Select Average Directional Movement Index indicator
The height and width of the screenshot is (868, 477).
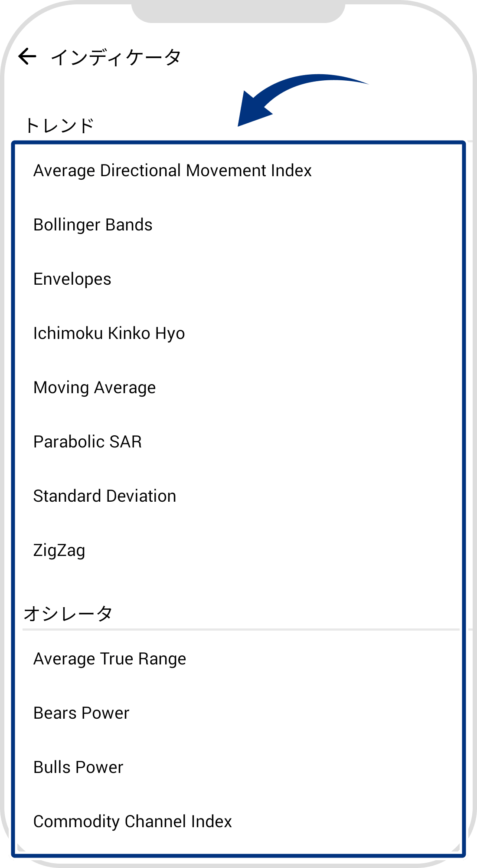tap(172, 171)
